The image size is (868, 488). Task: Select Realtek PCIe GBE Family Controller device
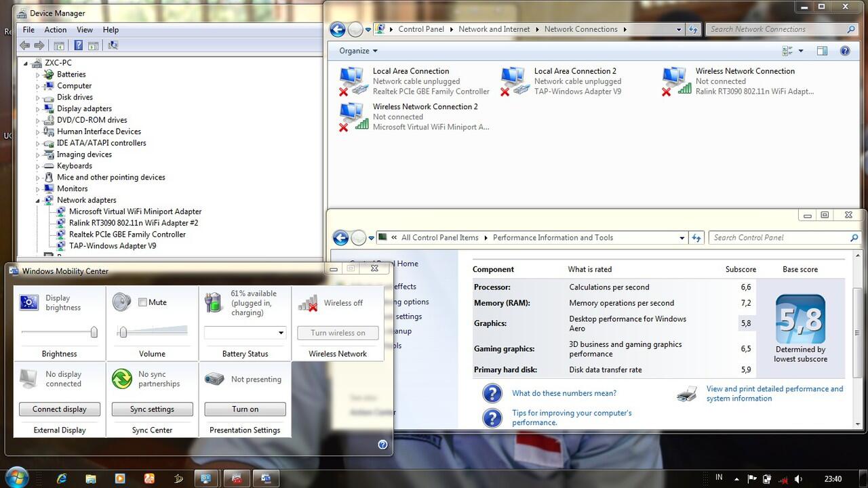pos(127,235)
